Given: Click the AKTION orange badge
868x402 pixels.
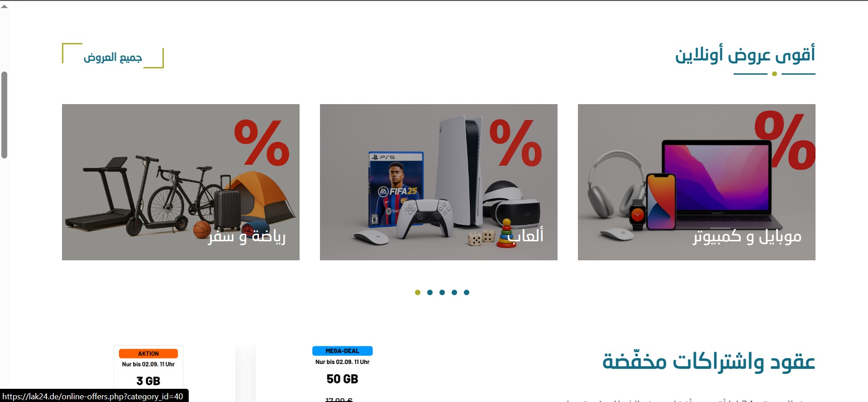Looking at the screenshot, I should pyautogui.click(x=148, y=354).
